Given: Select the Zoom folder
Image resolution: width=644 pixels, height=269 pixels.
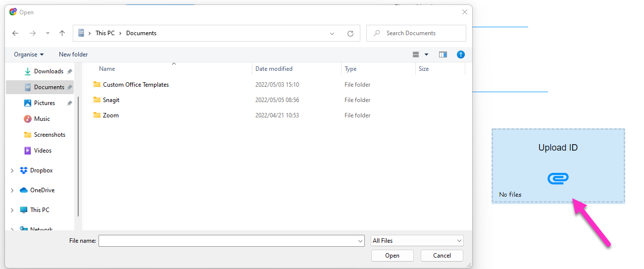Looking at the screenshot, I should point(111,115).
